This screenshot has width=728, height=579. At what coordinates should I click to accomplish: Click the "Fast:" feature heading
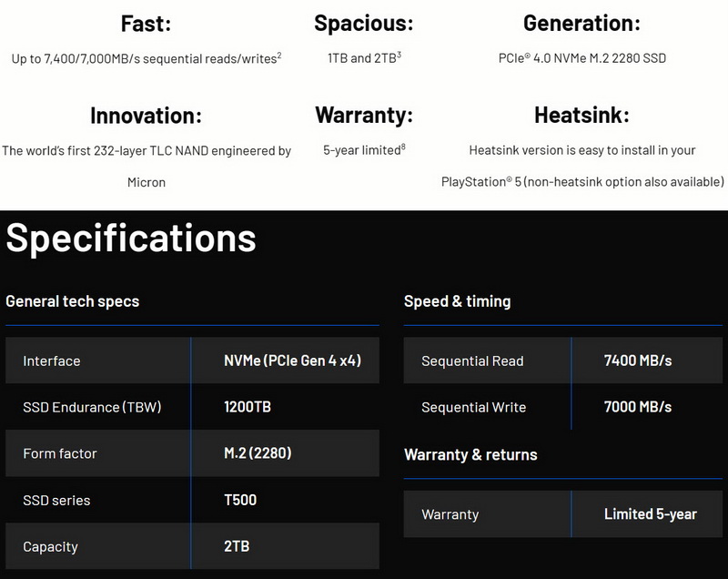146,24
